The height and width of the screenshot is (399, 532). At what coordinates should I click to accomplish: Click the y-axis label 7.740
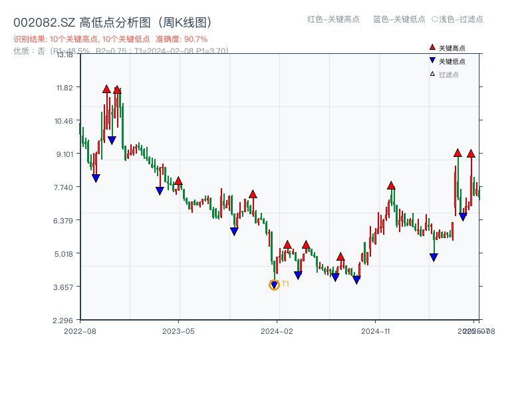point(63,188)
